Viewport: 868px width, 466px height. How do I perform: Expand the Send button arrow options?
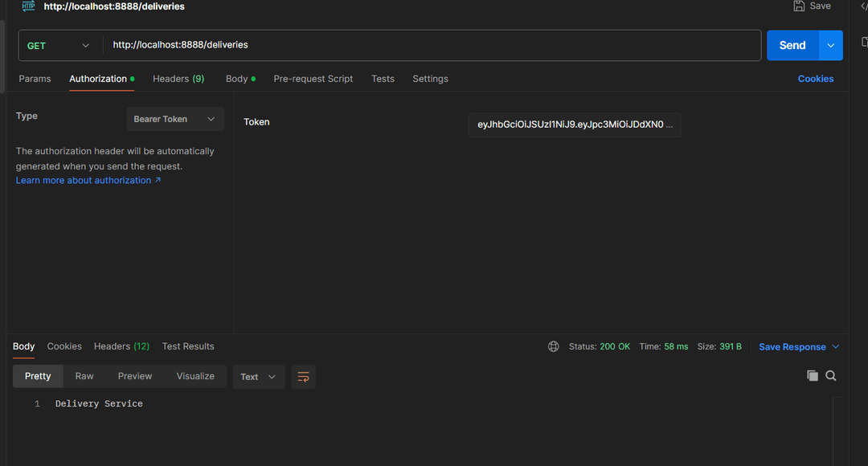pyautogui.click(x=831, y=46)
